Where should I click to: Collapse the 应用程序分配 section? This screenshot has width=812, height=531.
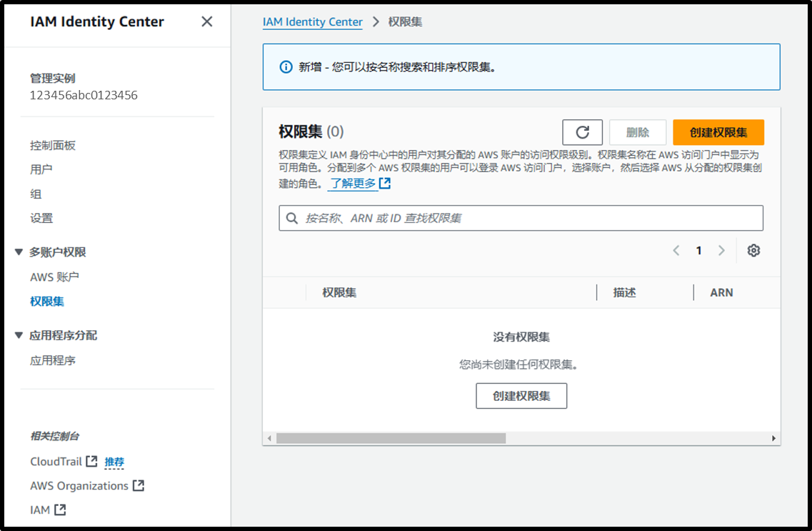click(19, 335)
